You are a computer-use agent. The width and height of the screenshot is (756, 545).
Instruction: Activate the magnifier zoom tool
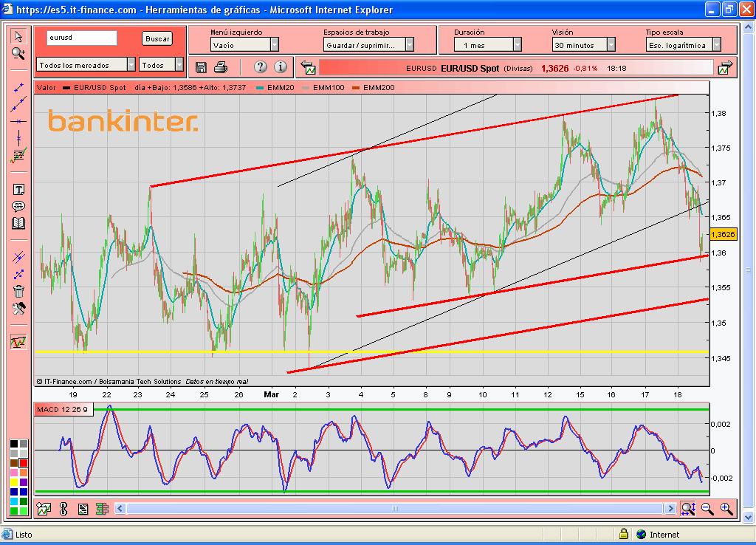[18, 53]
